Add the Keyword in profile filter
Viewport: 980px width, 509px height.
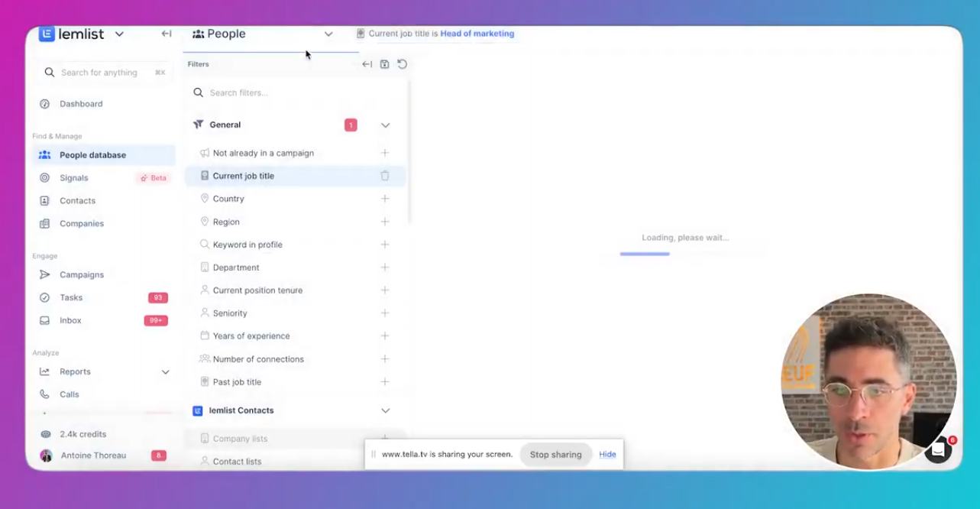point(385,245)
